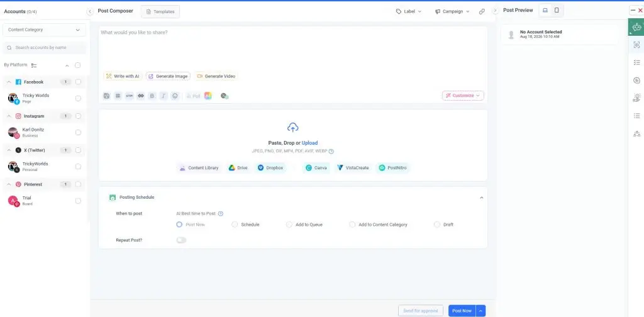Click the Upload link
This screenshot has width=644, height=317.
click(x=309, y=143)
